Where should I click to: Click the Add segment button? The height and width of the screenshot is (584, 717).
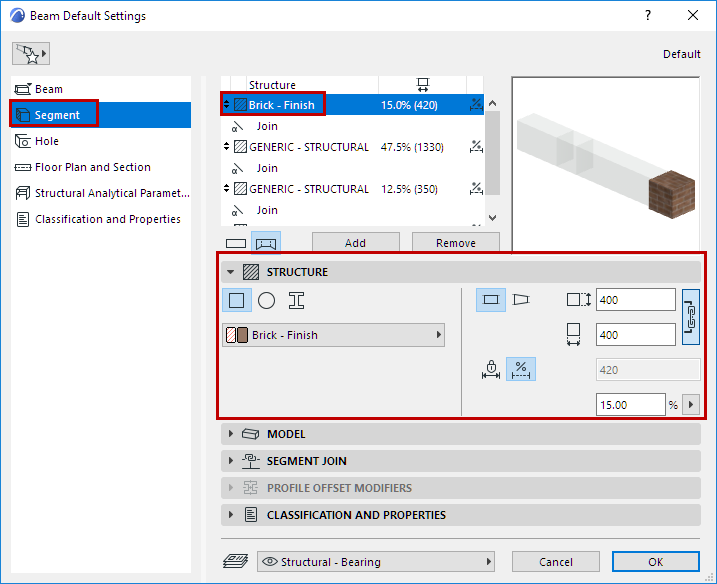point(355,243)
